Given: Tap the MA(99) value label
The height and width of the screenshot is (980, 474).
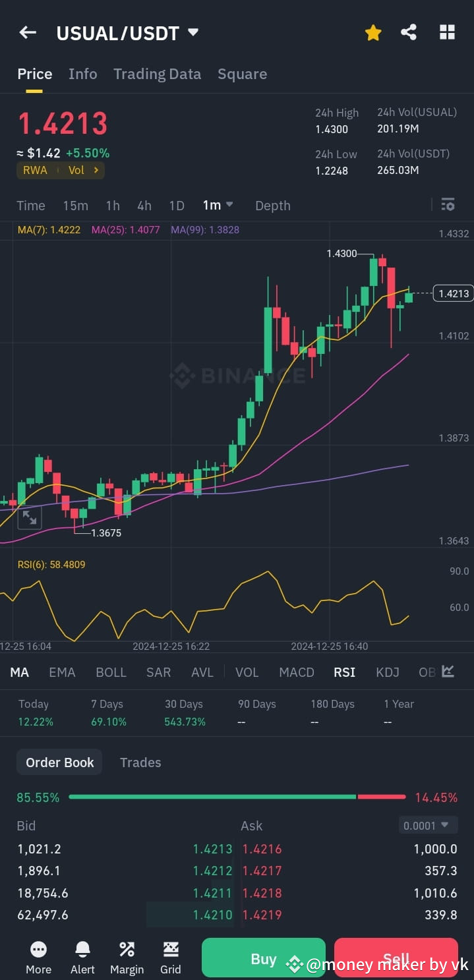Looking at the screenshot, I should (205, 230).
